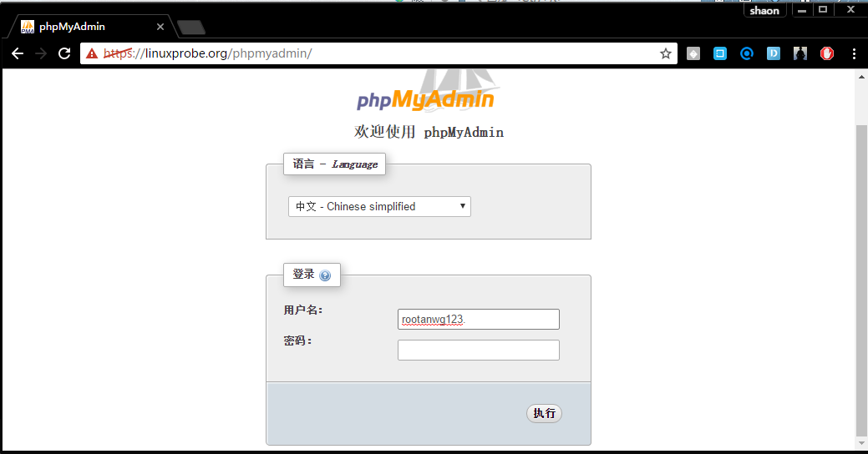
Task: Click the shaon profile button
Action: point(764,11)
